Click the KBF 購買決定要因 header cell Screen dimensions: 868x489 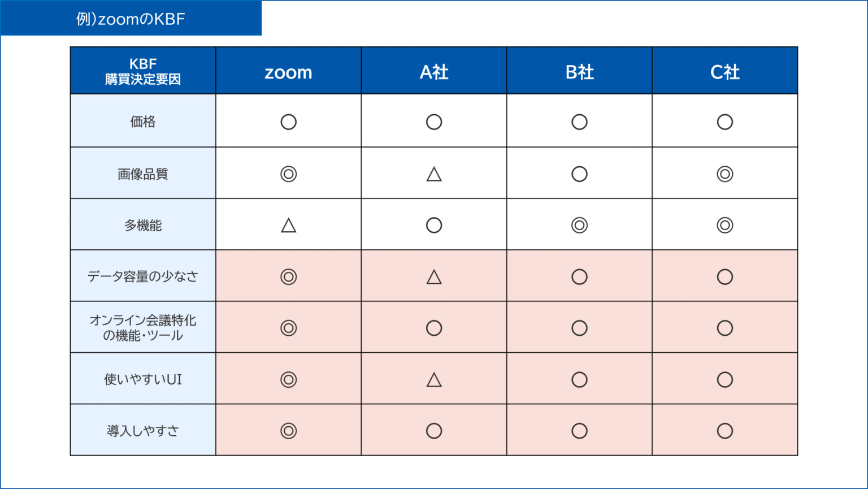pyautogui.click(x=143, y=71)
